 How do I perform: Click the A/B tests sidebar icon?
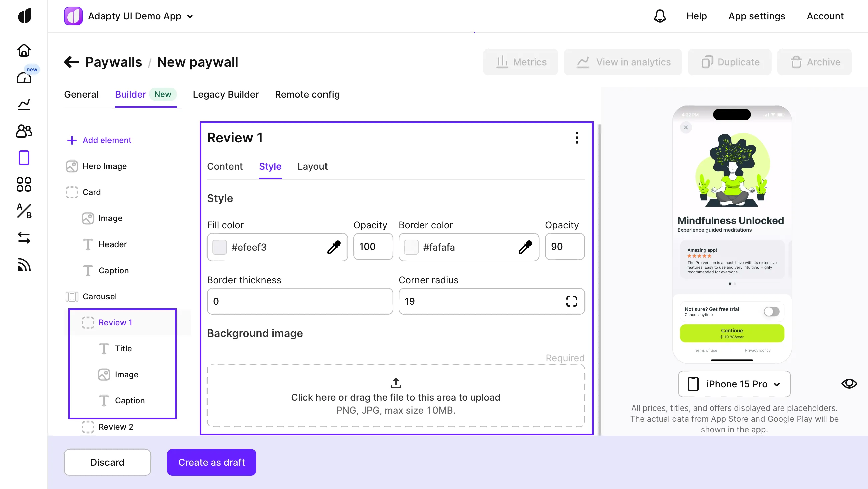[24, 211]
